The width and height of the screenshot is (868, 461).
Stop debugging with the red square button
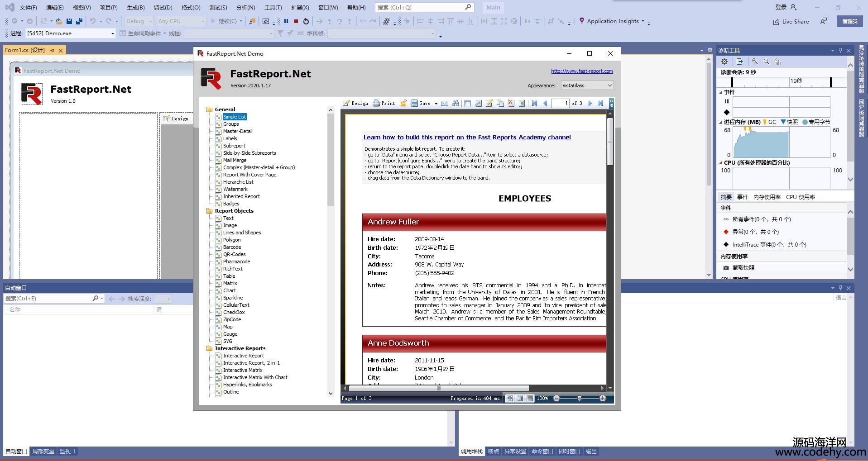coord(296,21)
